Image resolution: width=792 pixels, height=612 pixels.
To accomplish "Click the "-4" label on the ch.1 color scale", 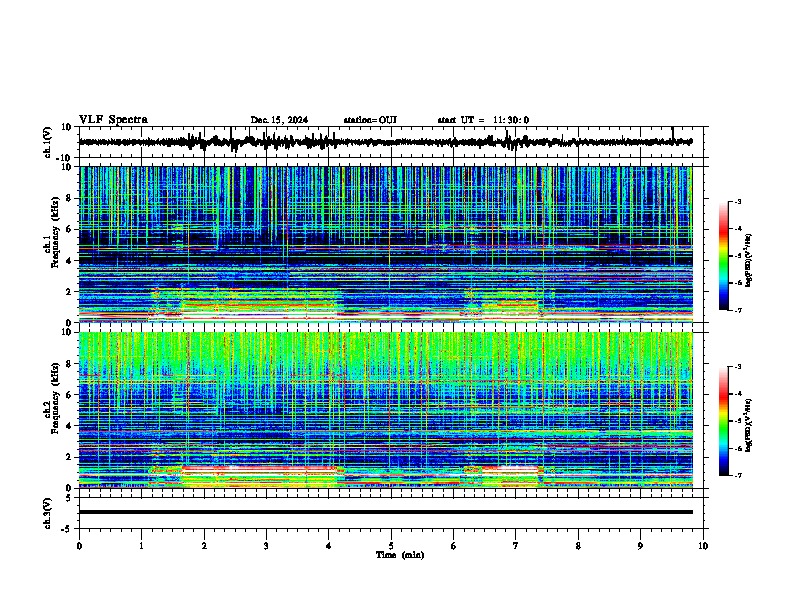I will click(737, 229).
